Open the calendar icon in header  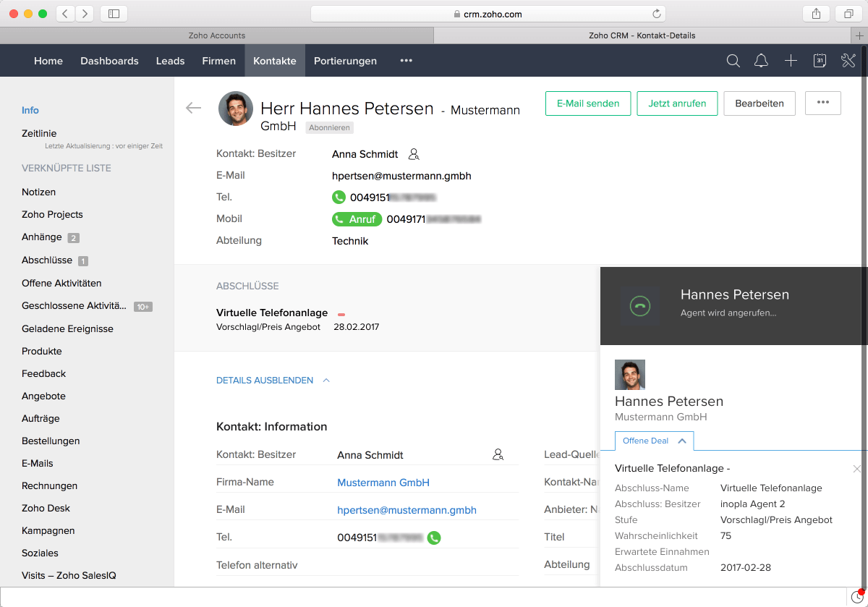820,61
